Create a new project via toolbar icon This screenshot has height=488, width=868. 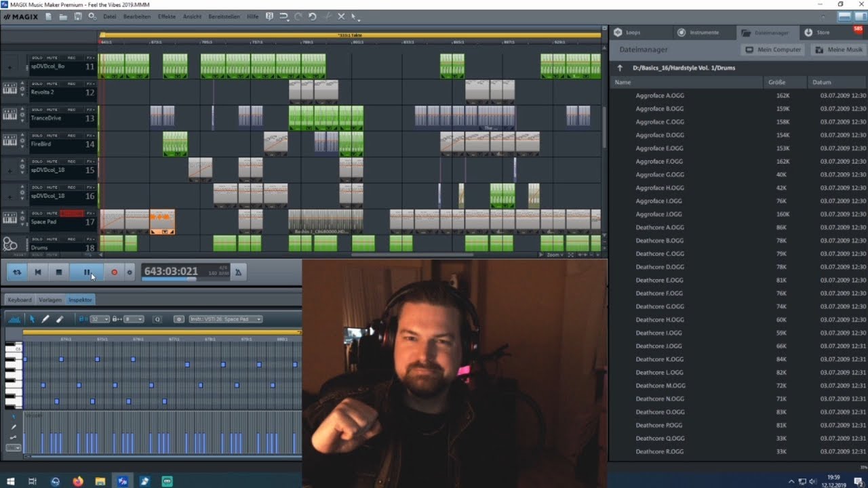47,16
